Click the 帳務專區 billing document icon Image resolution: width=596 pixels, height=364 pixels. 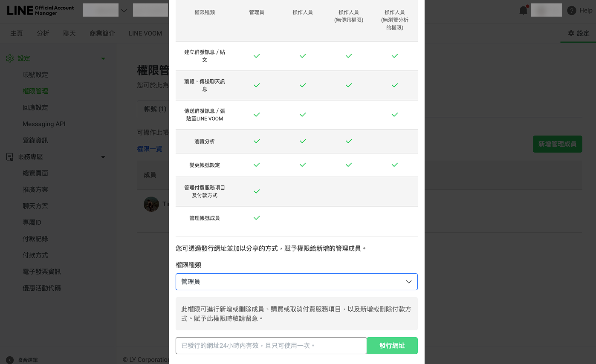(x=10, y=157)
